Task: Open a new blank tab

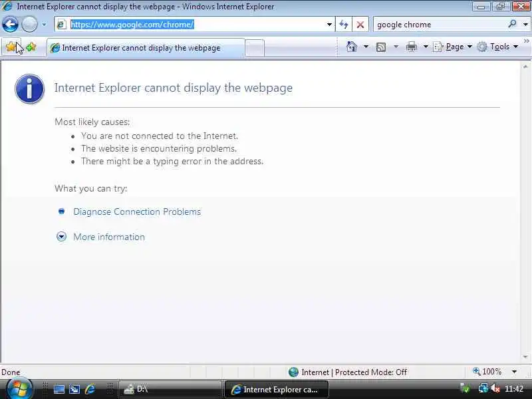Action: pyautogui.click(x=255, y=48)
